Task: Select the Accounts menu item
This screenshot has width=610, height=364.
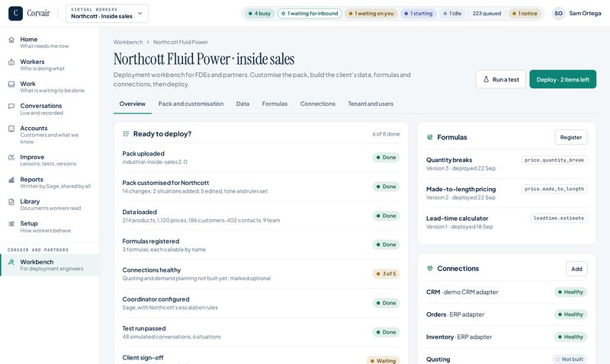Action: coord(50,135)
